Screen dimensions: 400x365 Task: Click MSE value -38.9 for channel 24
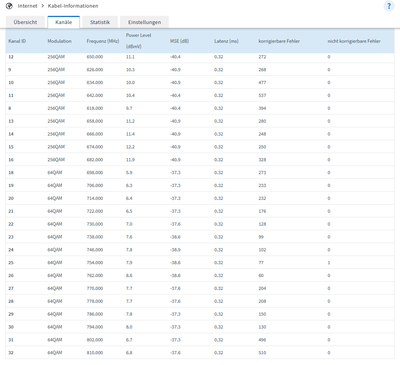175,250
